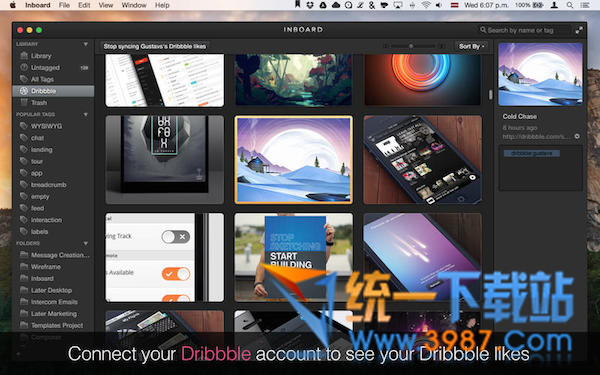This screenshot has height=375, width=600.
Task: Open the Untagged items section
Action: (x=53, y=67)
